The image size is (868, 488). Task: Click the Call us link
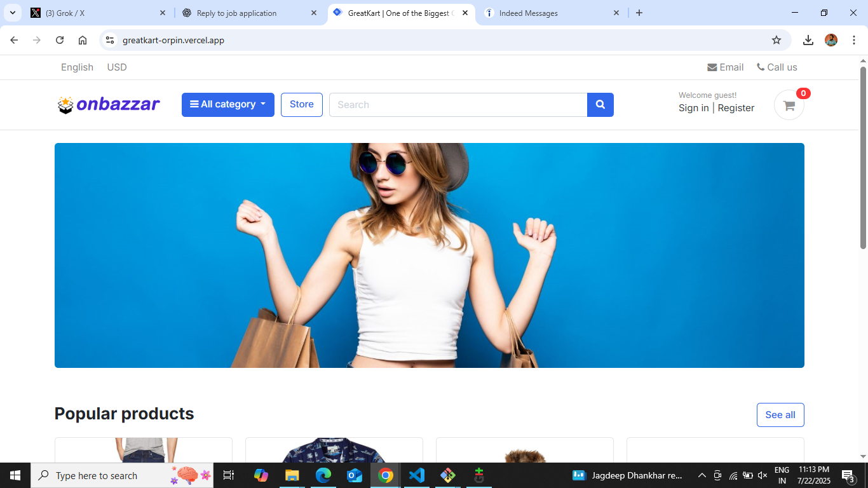[777, 67]
